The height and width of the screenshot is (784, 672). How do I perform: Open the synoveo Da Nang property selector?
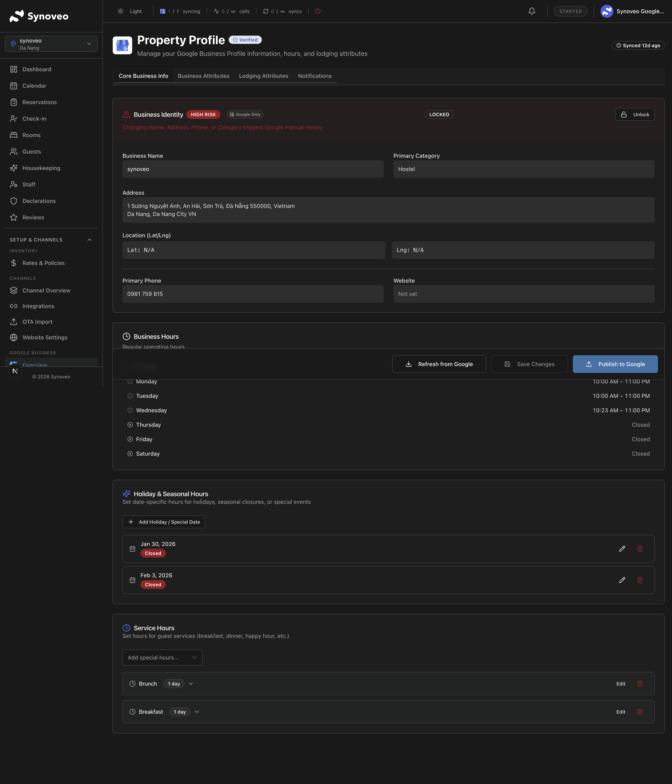(51, 44)
